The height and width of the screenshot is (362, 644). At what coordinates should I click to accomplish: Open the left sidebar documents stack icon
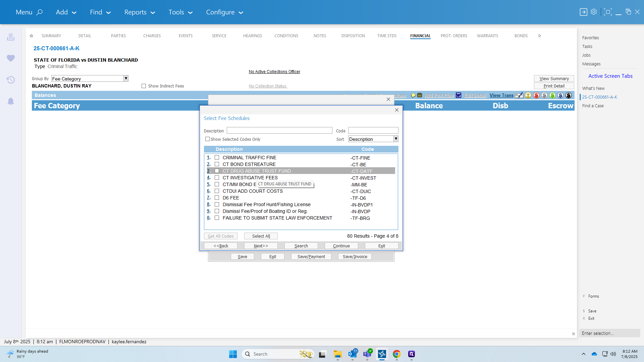(11, 37)
